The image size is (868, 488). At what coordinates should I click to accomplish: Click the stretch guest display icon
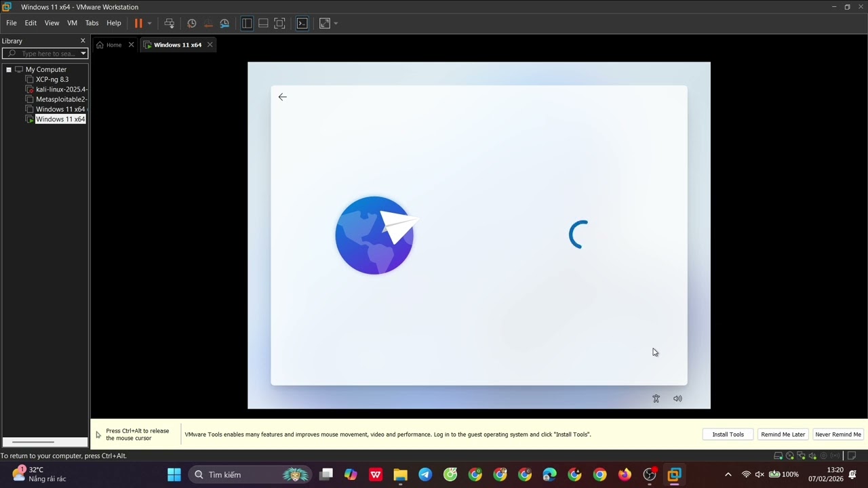[325, 23]
